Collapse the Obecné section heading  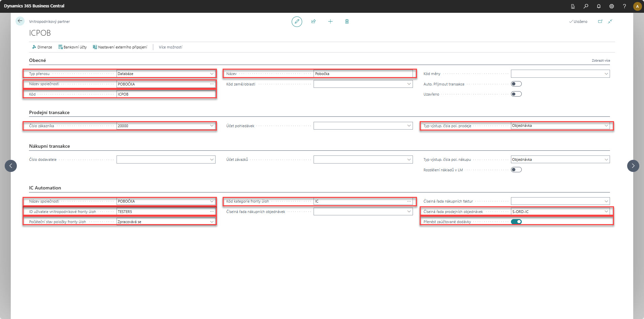[37, 60]
